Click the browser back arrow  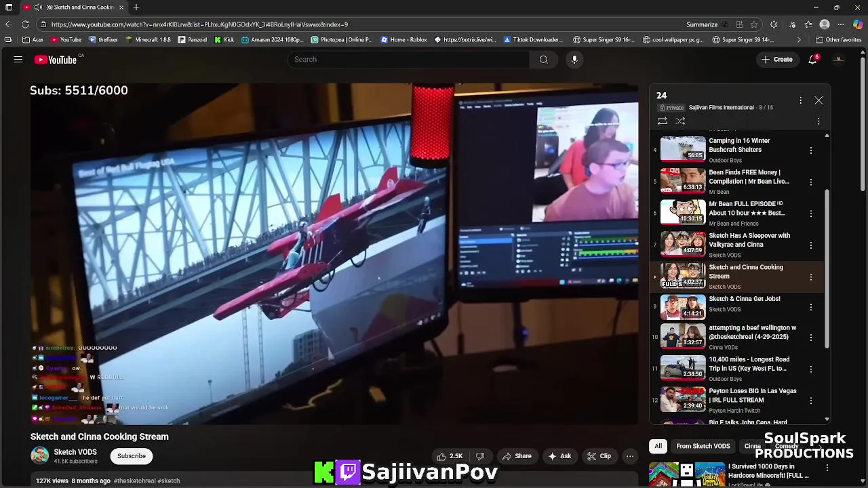9,24
